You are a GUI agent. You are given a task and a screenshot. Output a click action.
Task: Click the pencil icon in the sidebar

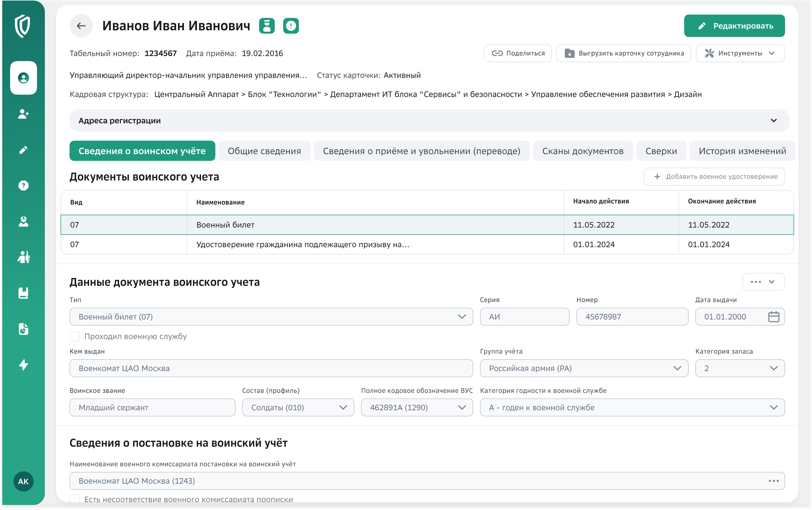coord(23,150)
